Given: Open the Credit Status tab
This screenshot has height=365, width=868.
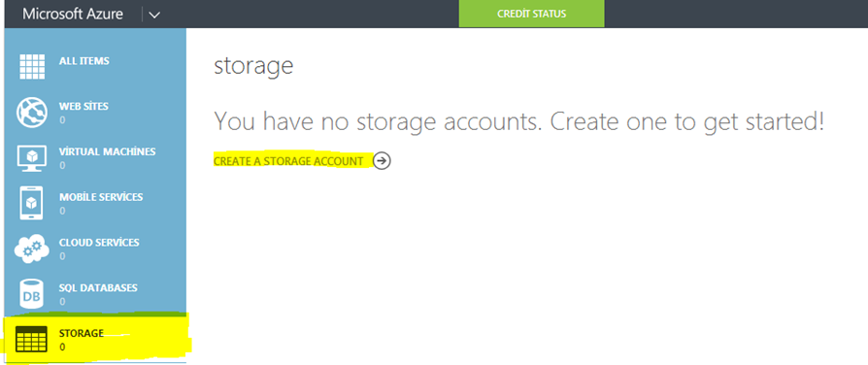Looking at the screenshot, I should [x=531, y=14].
